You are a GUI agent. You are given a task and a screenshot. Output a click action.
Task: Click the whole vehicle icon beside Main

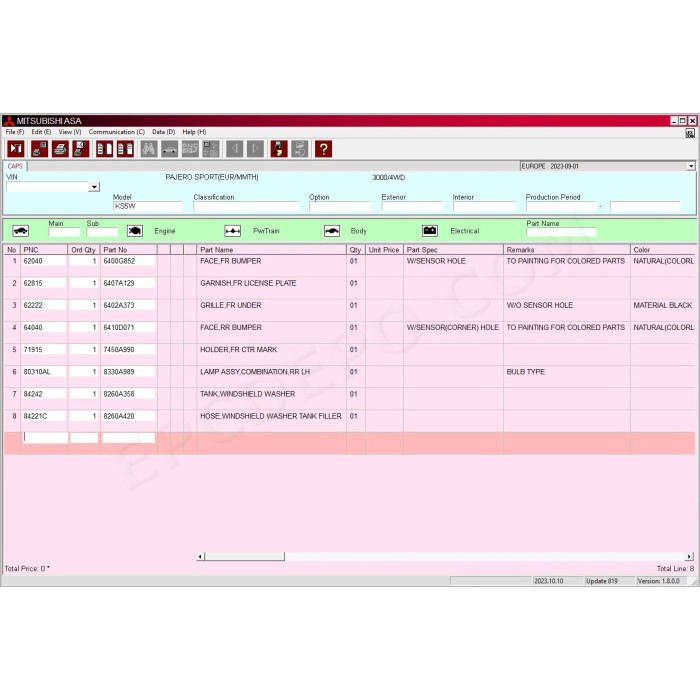[21, 231]
